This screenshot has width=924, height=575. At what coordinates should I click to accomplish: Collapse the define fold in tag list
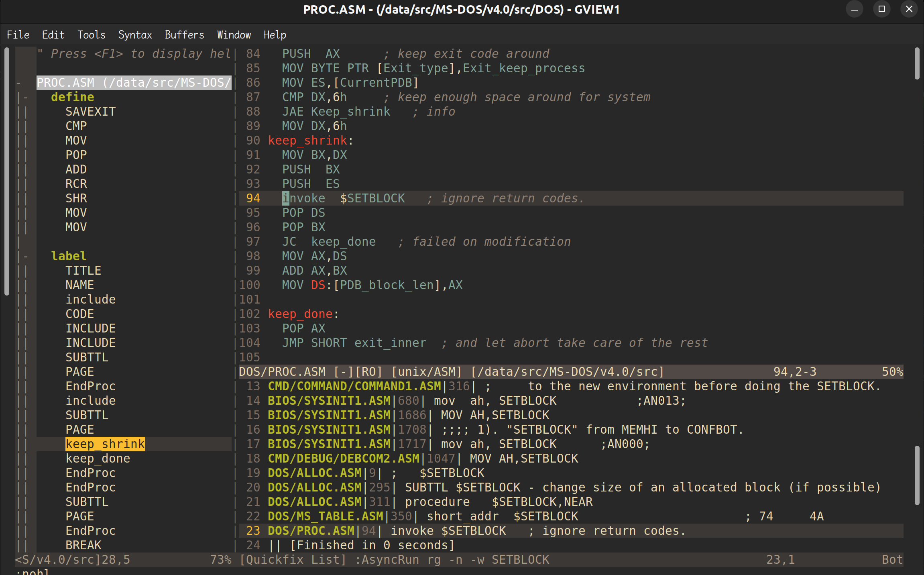click(x=26, y=97)
